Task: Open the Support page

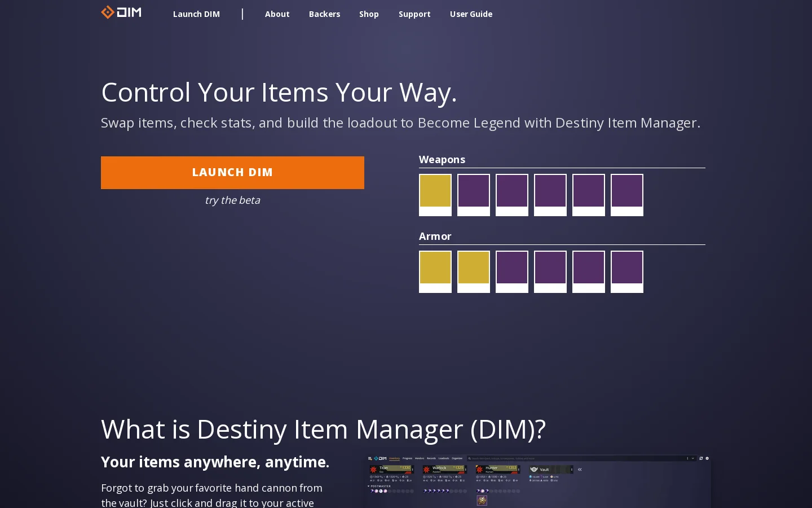Action: [x=414, y=14]
